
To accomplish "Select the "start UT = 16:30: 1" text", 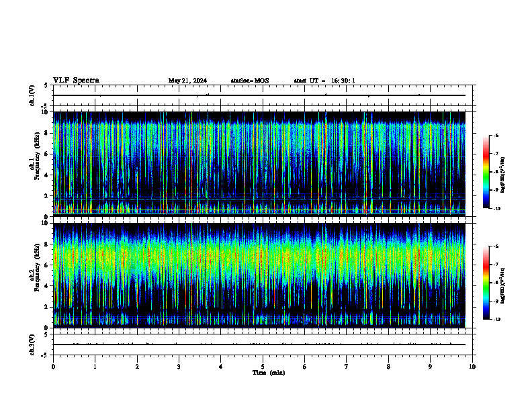I will coord(324,81).
